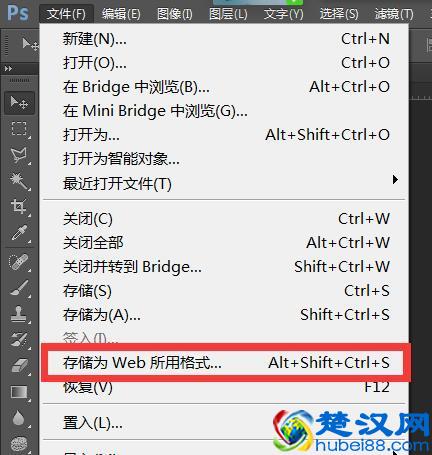Open the 图像(I) menu

(175, 14)
